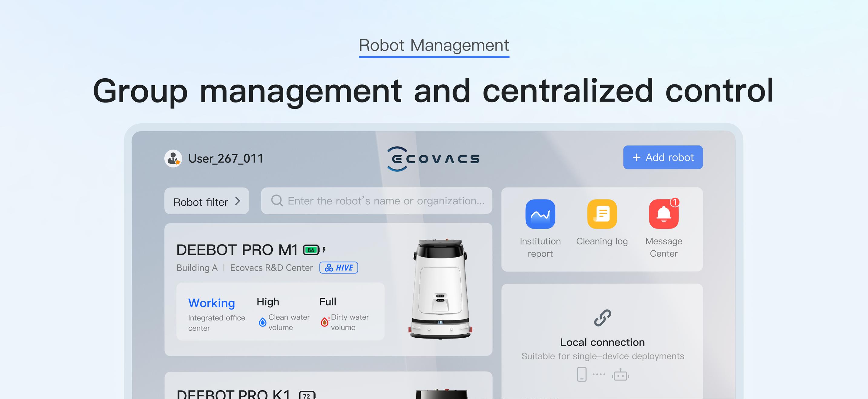
Task: Click the search magnifier icon
Action: click(277, 200)
